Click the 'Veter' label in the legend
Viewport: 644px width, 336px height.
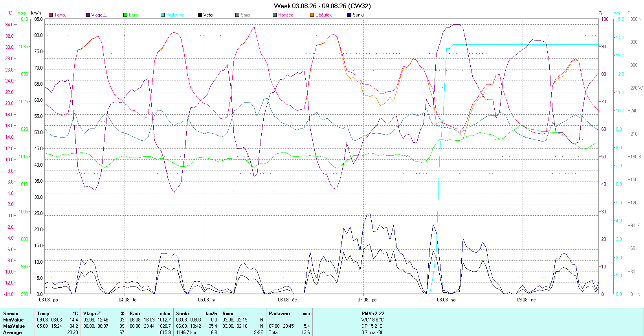pyautogui.click(x=209, y=15)
